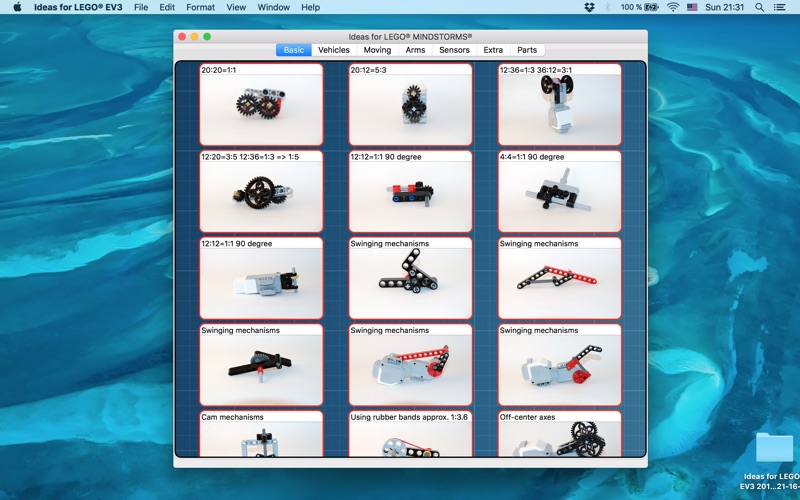Click the battery status icon
Screen dimensions: 800x500
(651, 7)
